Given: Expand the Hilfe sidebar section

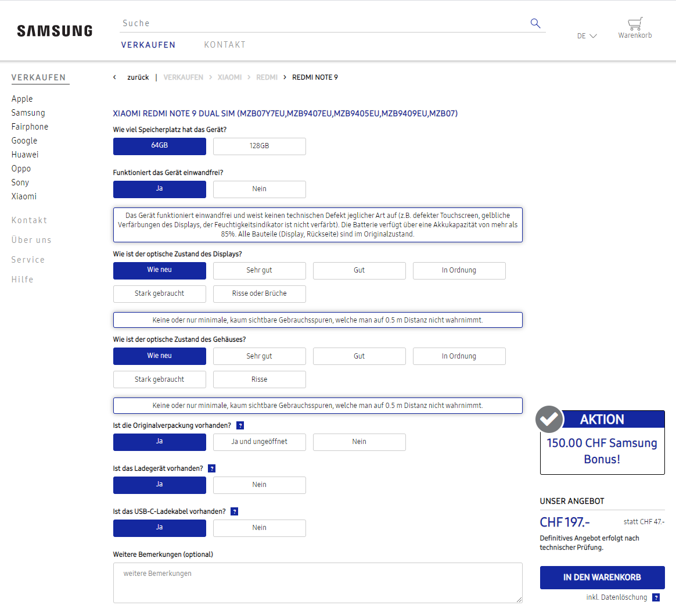Looking at the screenshot, I should click(x=23, y=280).
